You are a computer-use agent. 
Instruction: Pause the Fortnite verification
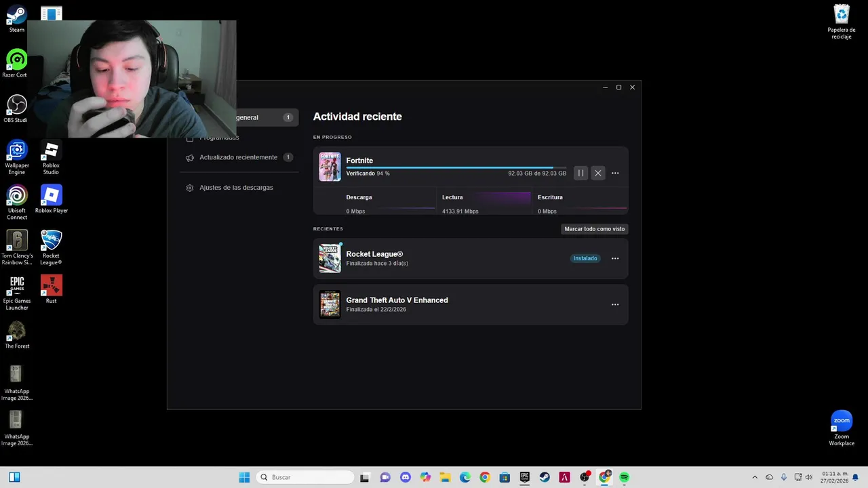click(580, 173)
